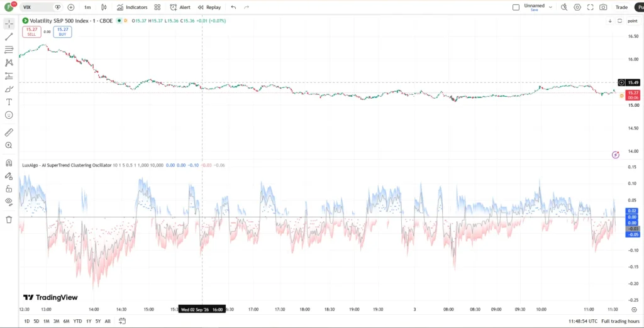Take a chart snapshot with camera
This screenshot has height=328, width=644.
tap(603, 7)
